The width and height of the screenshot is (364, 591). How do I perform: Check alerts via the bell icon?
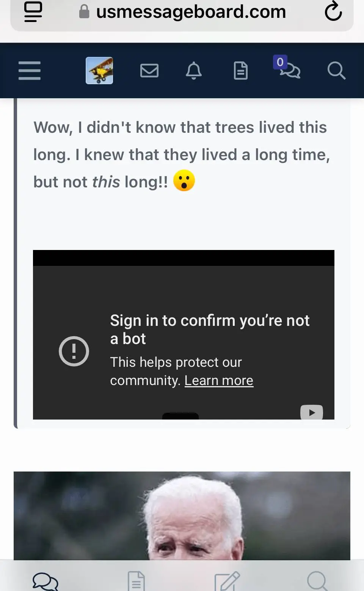pos(194,71)
